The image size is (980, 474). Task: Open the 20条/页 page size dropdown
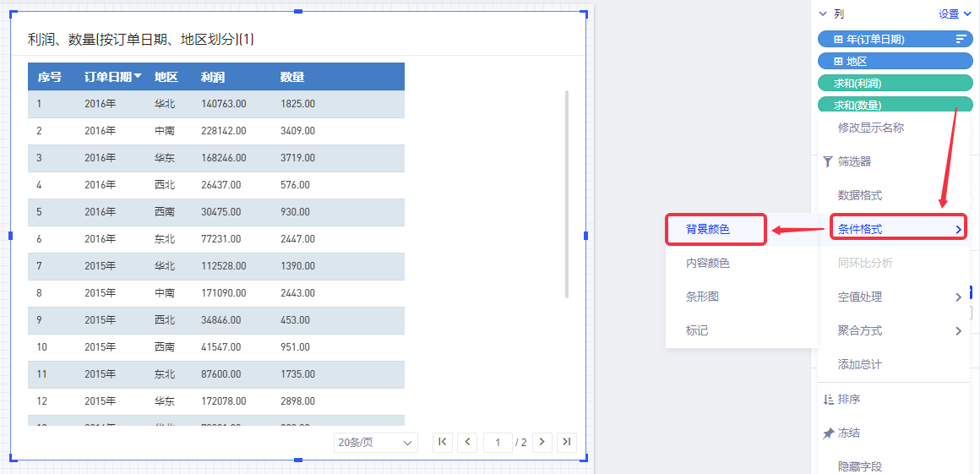click(375, 442)
